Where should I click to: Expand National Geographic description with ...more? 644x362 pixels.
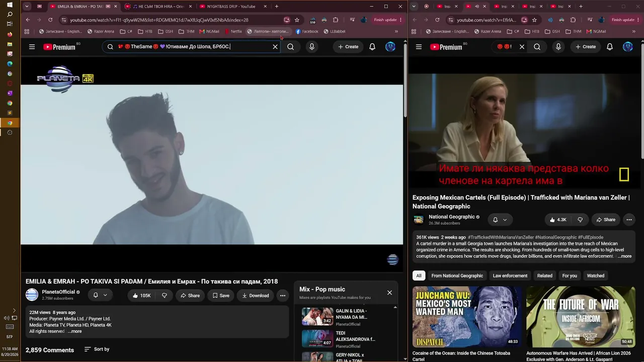click(624, 256)
